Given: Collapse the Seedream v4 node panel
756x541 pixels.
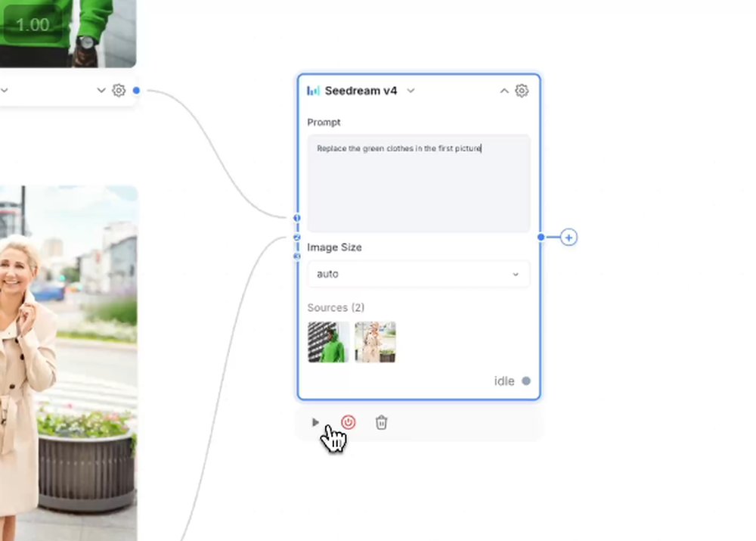Looking at the screenshot, I should [503, 90].
